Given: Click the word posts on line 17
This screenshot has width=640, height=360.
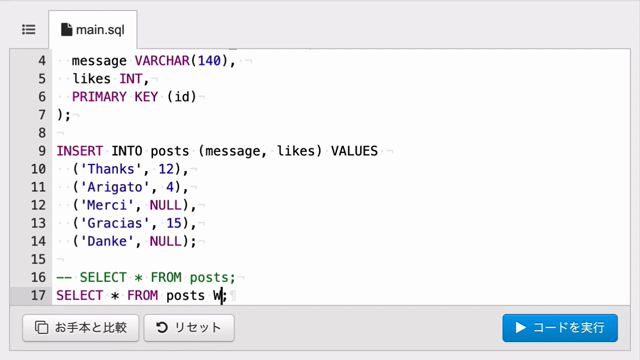Looking at the screenshot, I should click(x=185, y=295).
